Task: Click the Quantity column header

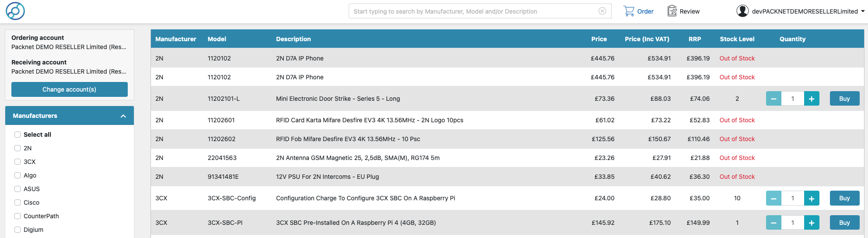Action: pyautogui.click(x=792, y=39)
